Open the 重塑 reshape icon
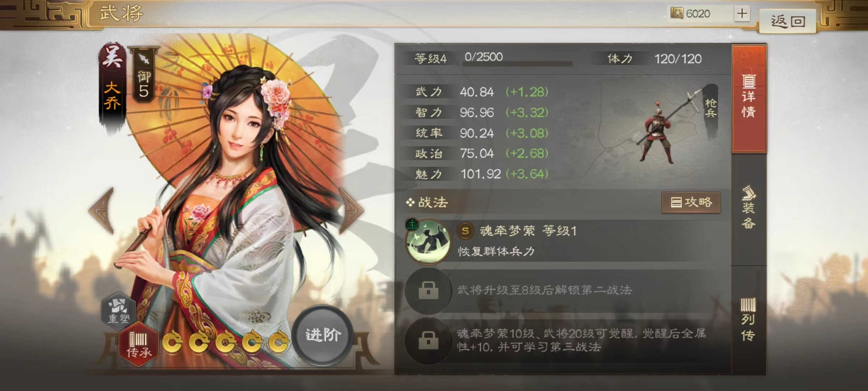Image resolution: width=868 pixels, height=391 pixels. (119, 310)
